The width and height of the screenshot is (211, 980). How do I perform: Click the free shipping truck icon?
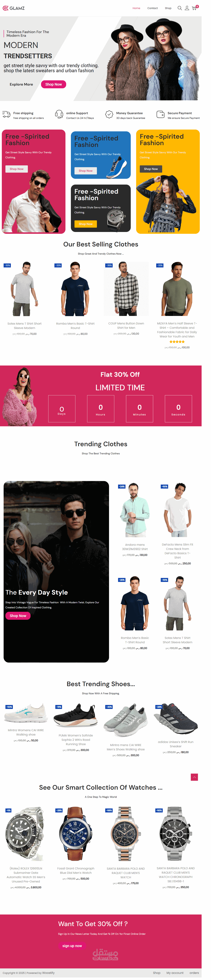point(7,114)
